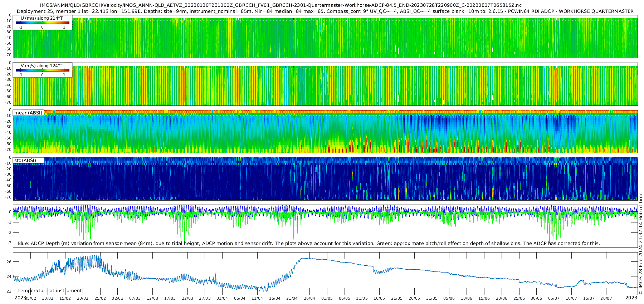Click the 05/02 date tick label
644x304 pixels.
30,298
